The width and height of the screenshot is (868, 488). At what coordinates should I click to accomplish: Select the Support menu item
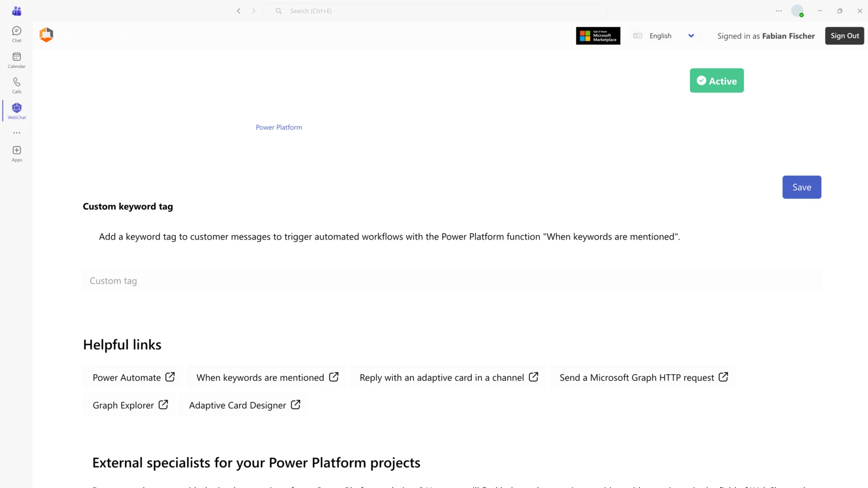coord(121,36)
